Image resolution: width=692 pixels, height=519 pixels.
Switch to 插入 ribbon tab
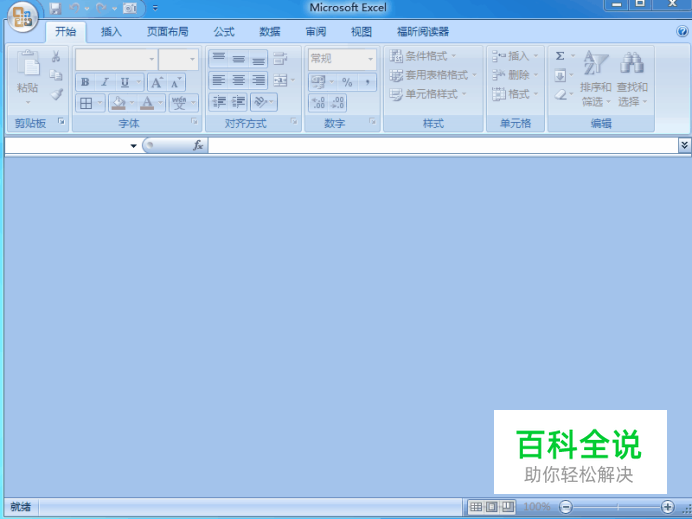[x=111, y=32]
